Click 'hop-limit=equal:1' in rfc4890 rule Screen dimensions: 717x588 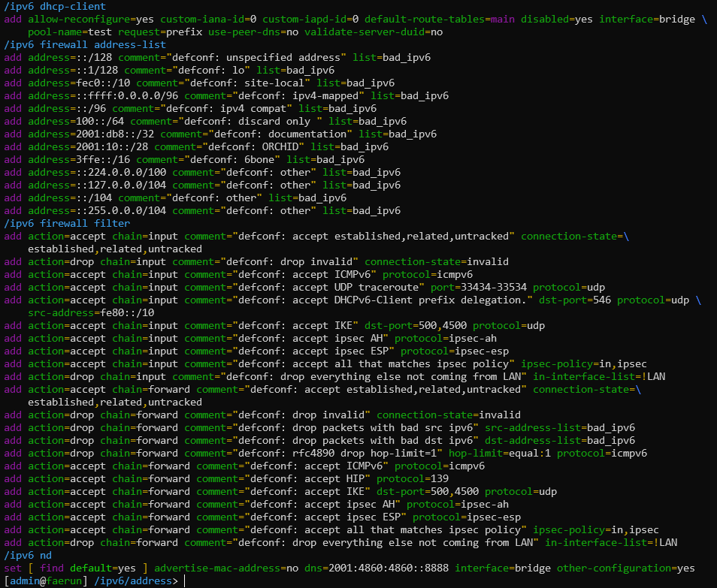point(500,454)
